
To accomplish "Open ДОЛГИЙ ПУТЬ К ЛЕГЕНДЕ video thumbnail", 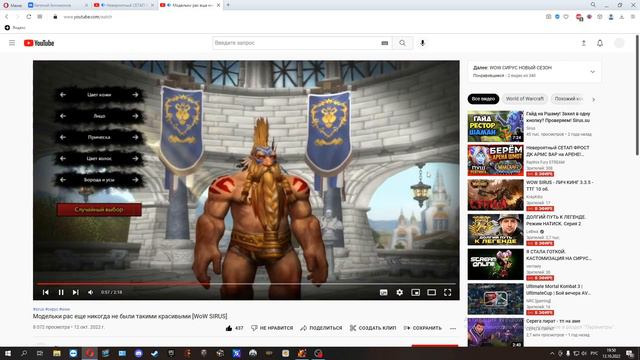I will point(496,230).
